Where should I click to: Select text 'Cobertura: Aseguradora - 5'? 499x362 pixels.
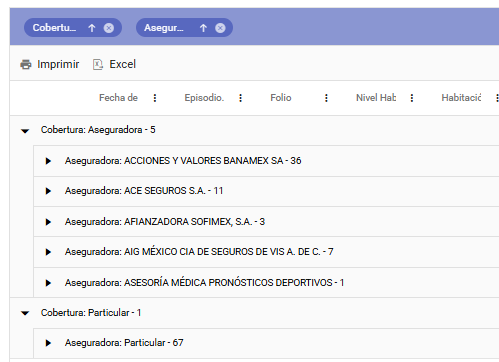(98, 130)
